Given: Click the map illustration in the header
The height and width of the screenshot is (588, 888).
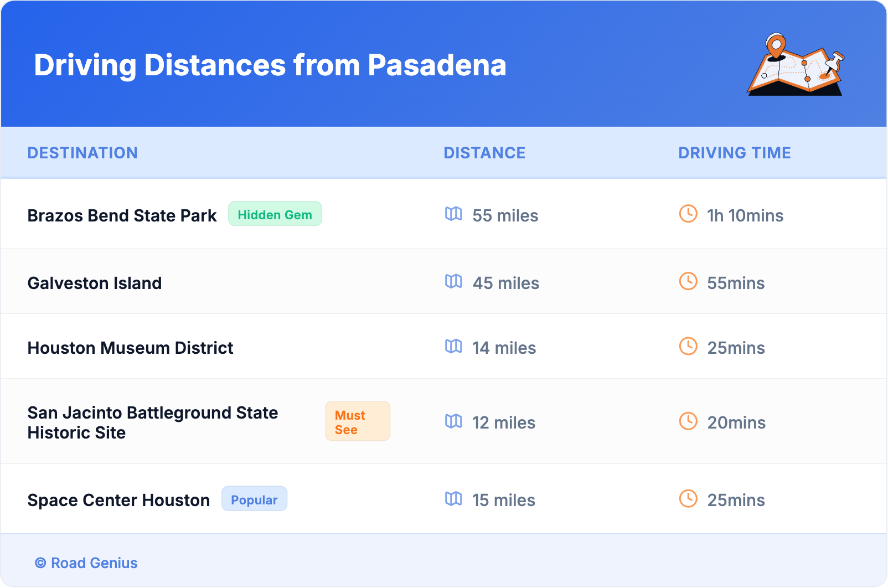Looking at the screenshot, I should tap(796, 65).
